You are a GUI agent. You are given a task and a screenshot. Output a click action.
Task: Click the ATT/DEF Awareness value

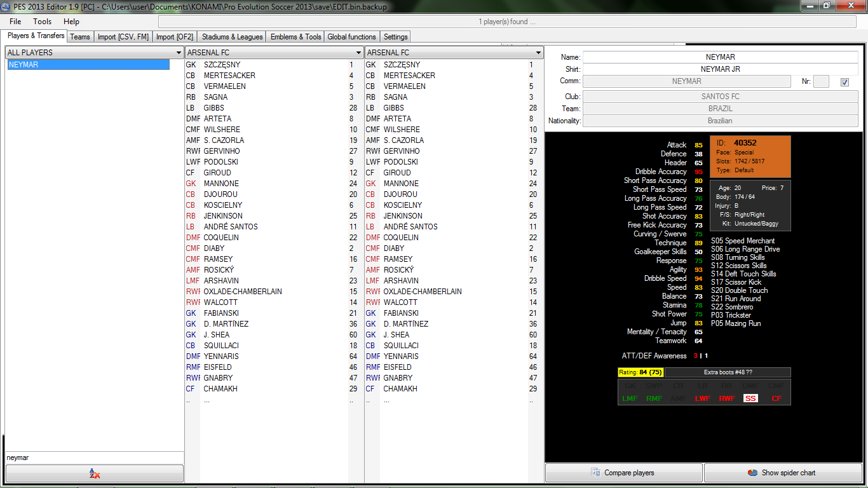click(701, 356)
